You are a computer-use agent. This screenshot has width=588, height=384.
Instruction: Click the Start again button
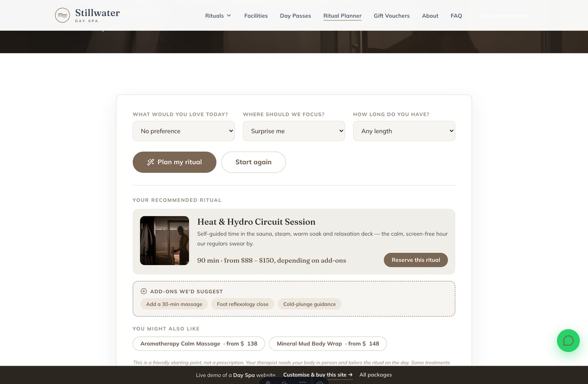coord(254,162)
